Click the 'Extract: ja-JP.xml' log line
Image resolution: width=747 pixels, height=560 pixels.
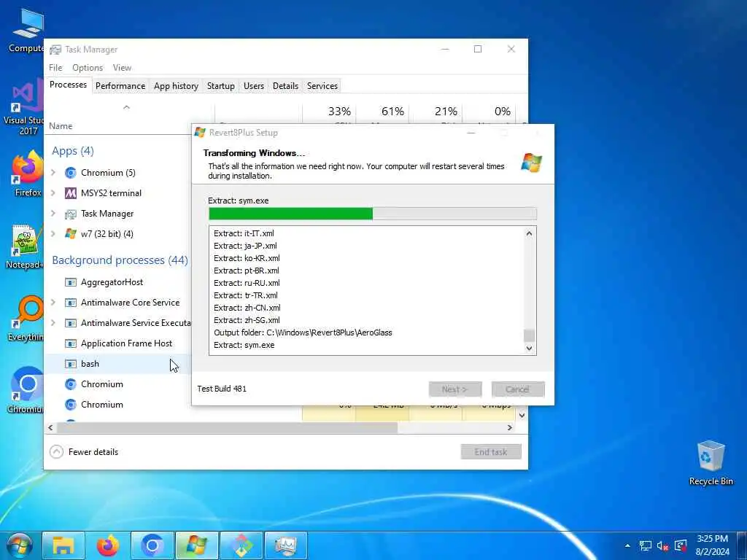[245, 246]
